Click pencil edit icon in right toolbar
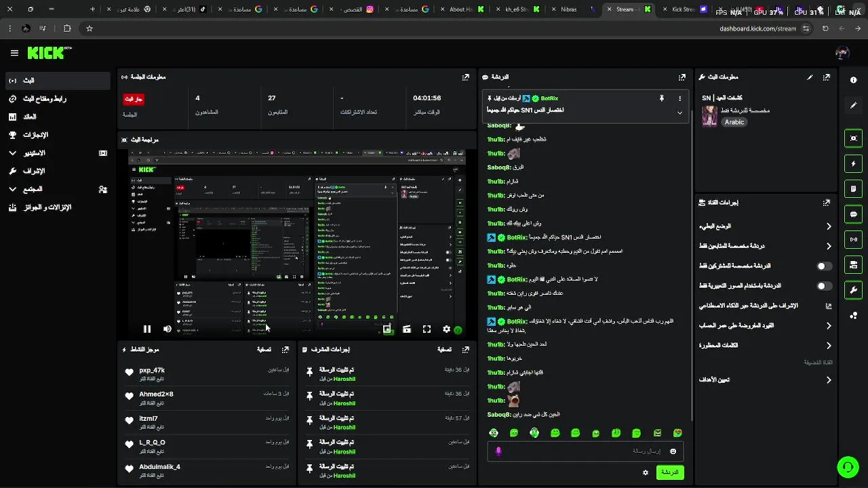This screenshot has height=488, width=868. (x=853, y=106)
